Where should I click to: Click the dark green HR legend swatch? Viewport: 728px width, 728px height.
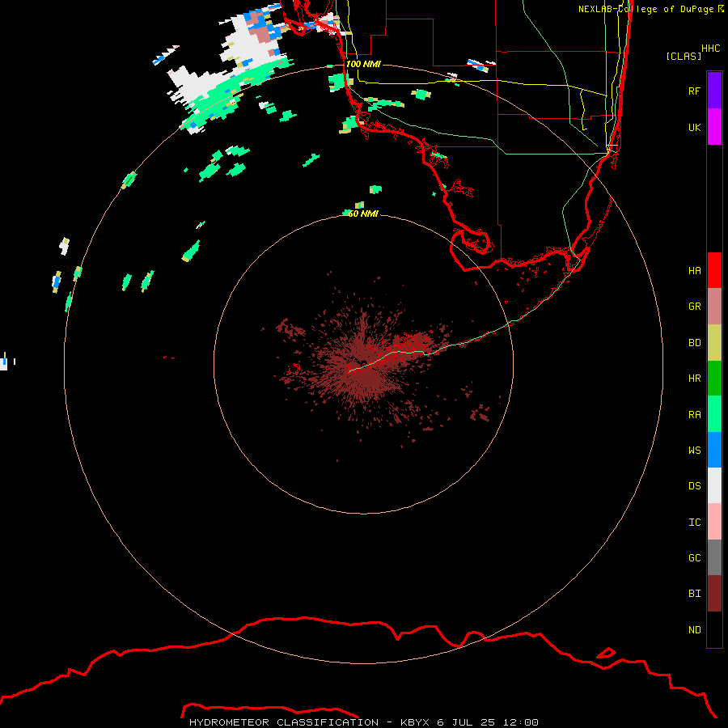[x=714, y=379]
